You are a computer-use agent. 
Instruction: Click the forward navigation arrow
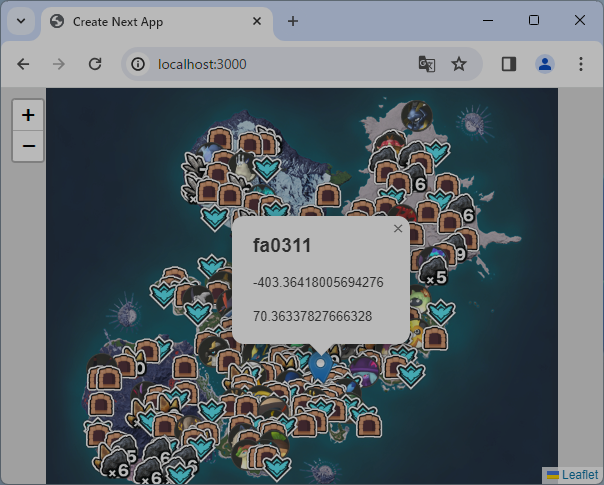(59, 64)
